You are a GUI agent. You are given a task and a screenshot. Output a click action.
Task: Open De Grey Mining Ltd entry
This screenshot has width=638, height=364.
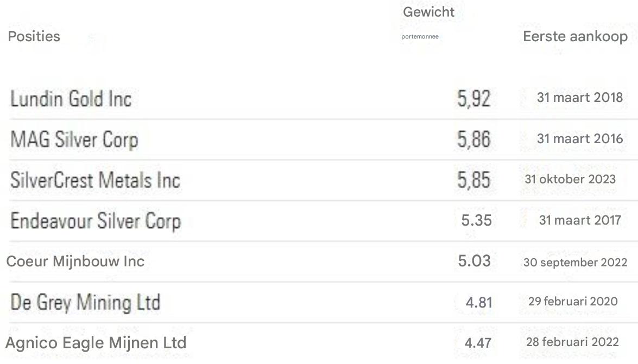click(85, 302)
